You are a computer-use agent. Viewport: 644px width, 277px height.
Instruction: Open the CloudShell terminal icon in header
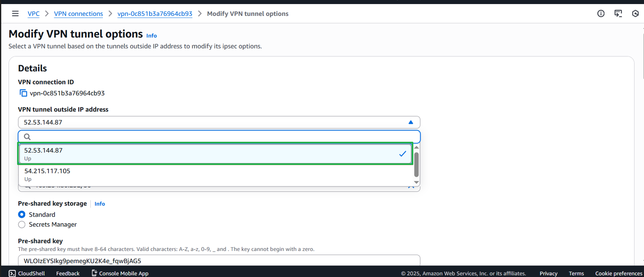(x=618, y=13)
